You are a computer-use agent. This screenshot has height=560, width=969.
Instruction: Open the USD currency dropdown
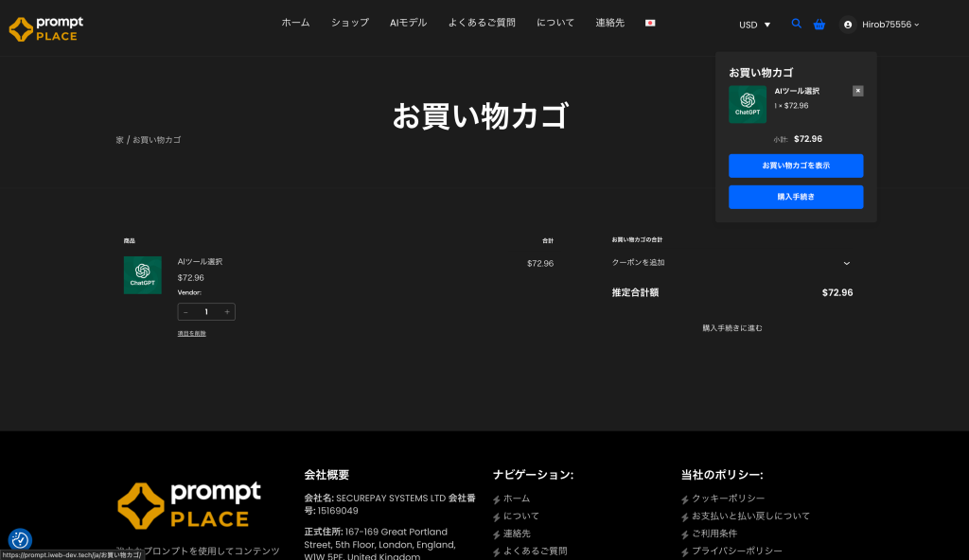754,25
